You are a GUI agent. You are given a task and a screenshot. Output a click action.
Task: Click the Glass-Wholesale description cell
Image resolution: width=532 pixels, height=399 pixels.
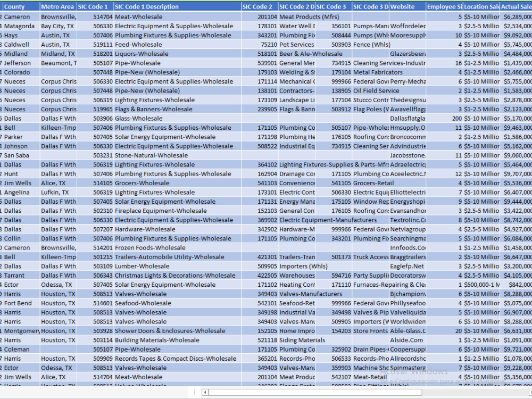177,119
